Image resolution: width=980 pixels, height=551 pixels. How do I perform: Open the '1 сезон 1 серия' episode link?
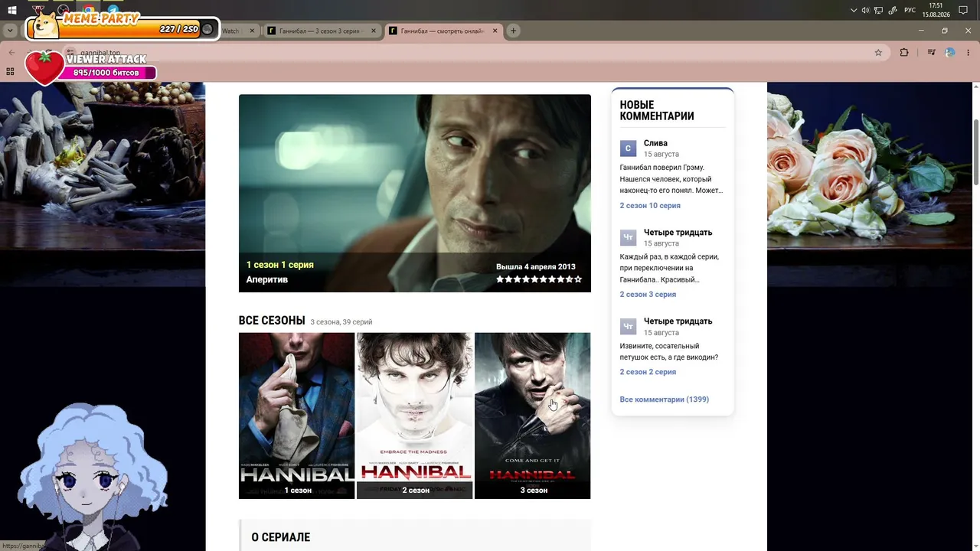point(280,265)
